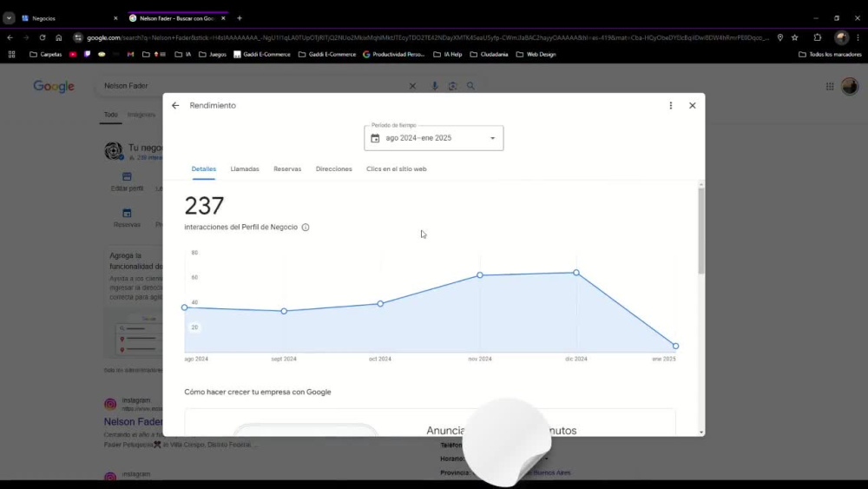Viewport: 868px width, 489px height.
Task: Select the Todo search filter
Action: 111,115
